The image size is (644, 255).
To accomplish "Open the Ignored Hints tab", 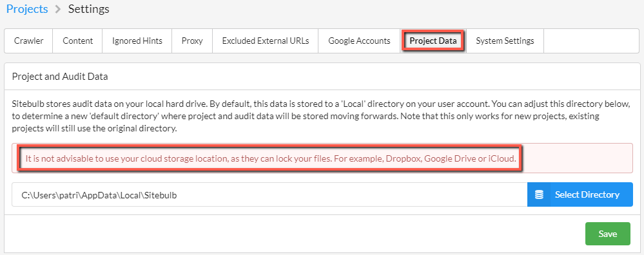I will [137, 41].
